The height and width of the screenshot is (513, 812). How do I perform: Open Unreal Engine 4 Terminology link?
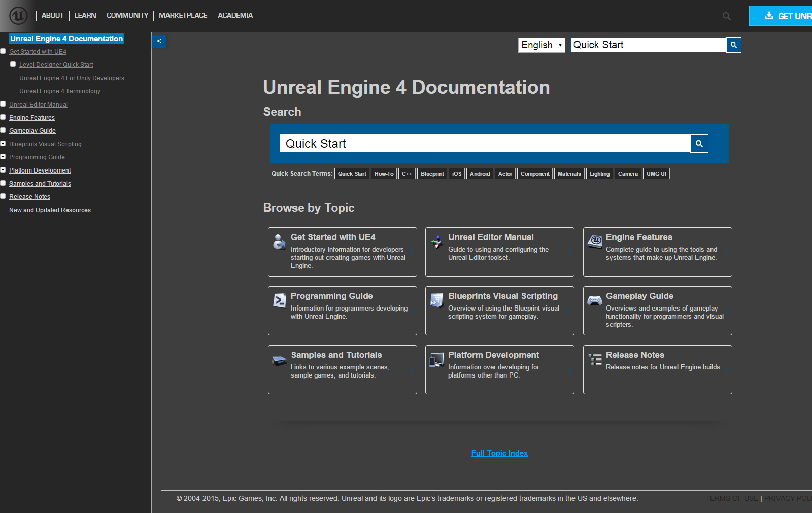[60, 91]
